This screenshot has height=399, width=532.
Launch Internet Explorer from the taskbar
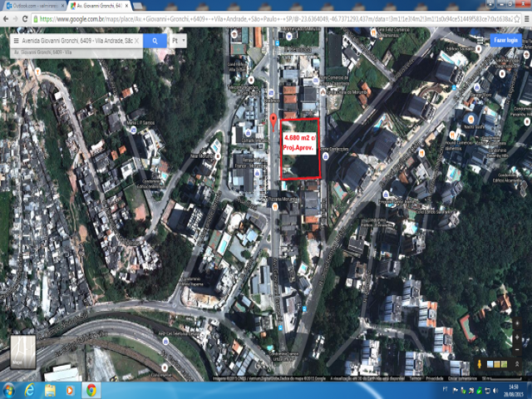coord(30,390)
